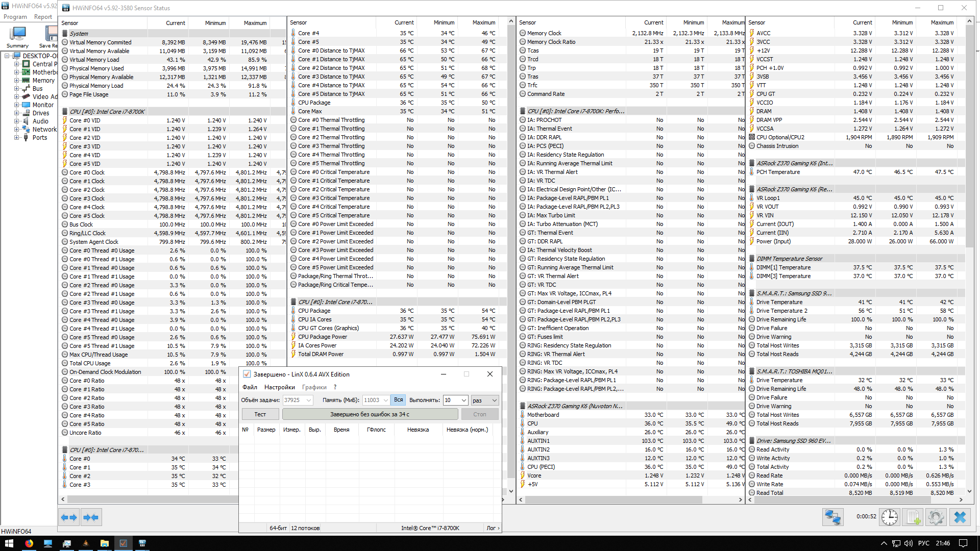Viewport: 980px width, 551px height.
Task: Click the expand columns double-arrow icon
Action: [69, 517]
